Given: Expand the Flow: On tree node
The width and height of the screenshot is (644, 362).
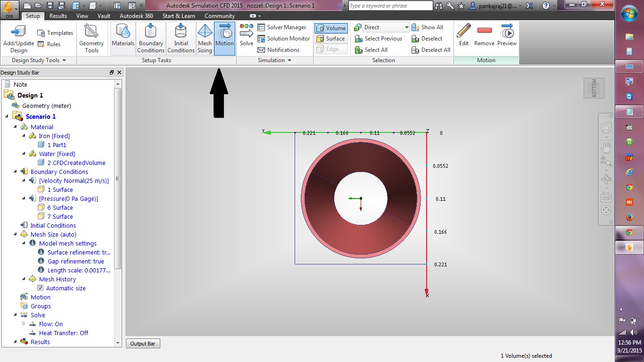Looking at the screenshot, I should point(24,324).
